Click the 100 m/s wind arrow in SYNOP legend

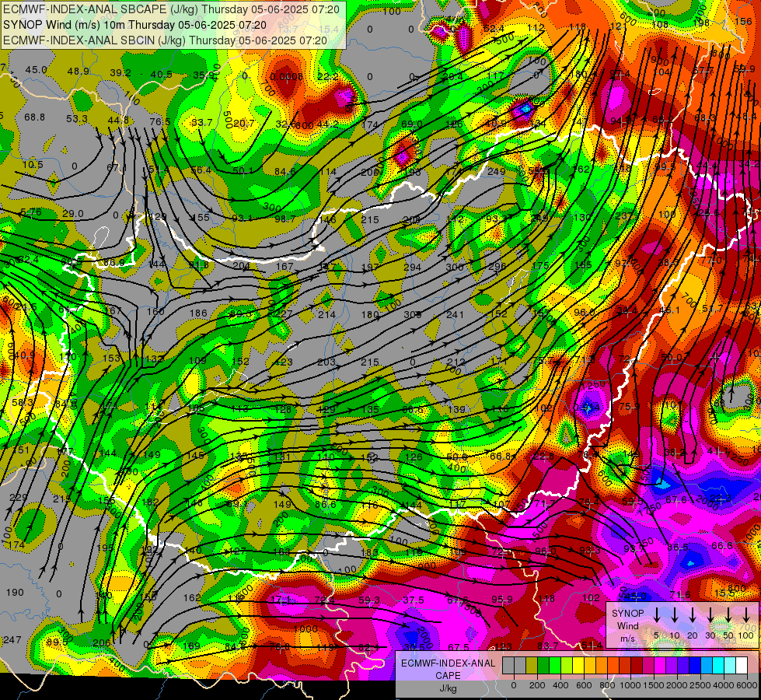pos(746,614)
